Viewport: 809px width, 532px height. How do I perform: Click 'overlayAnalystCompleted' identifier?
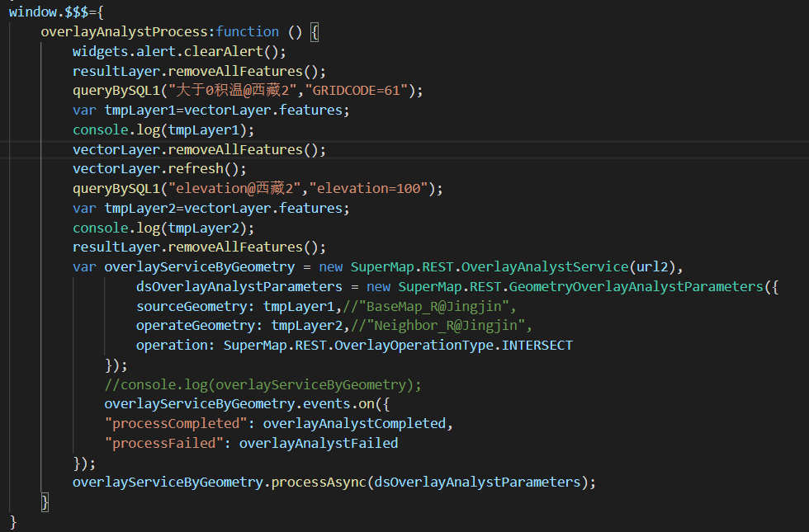(x=354, y=424)
